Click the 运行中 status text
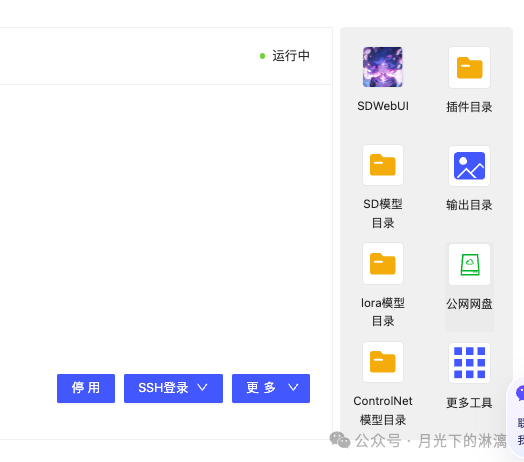The height and width of the screenshot is (462, 524). pos(291,56)
